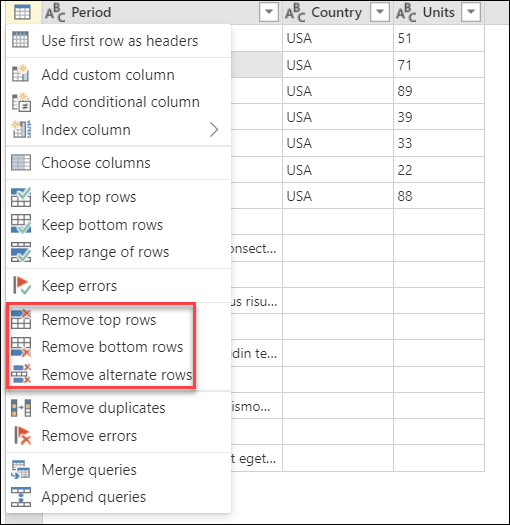Click the Keep bottom rows icon
The height and width of the screenshot is (525, 510).
pos(21,224)
